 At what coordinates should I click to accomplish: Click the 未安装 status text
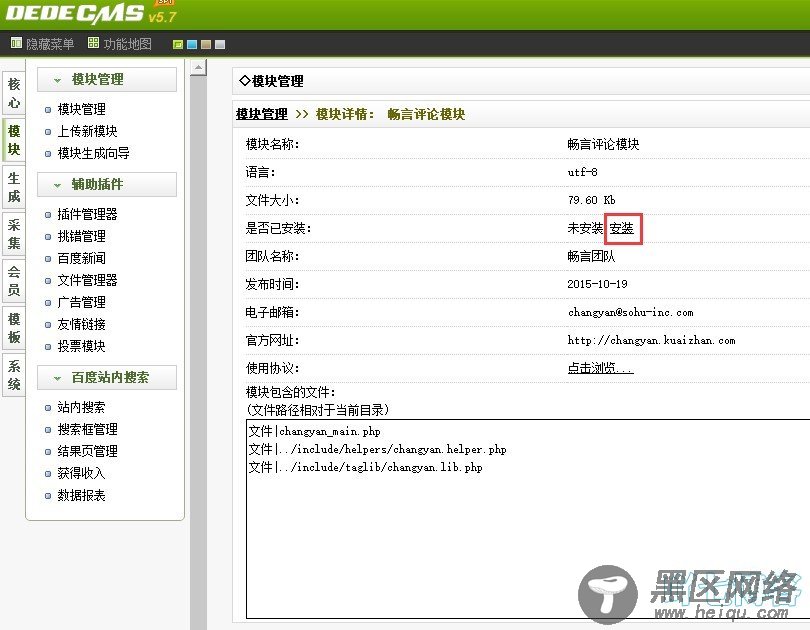[x=585, y=228]
